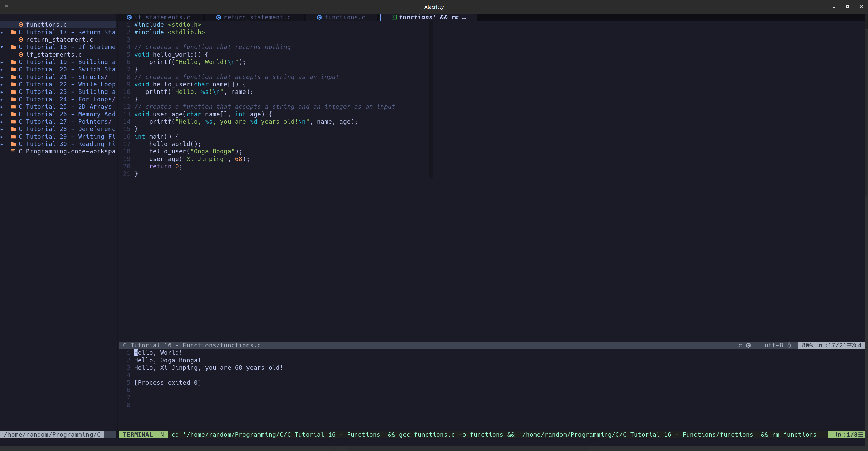The image size is (868, 451).
Task: Expand the C Tutorial 25 - 2D Arrays folder
Action: point(2,107)
